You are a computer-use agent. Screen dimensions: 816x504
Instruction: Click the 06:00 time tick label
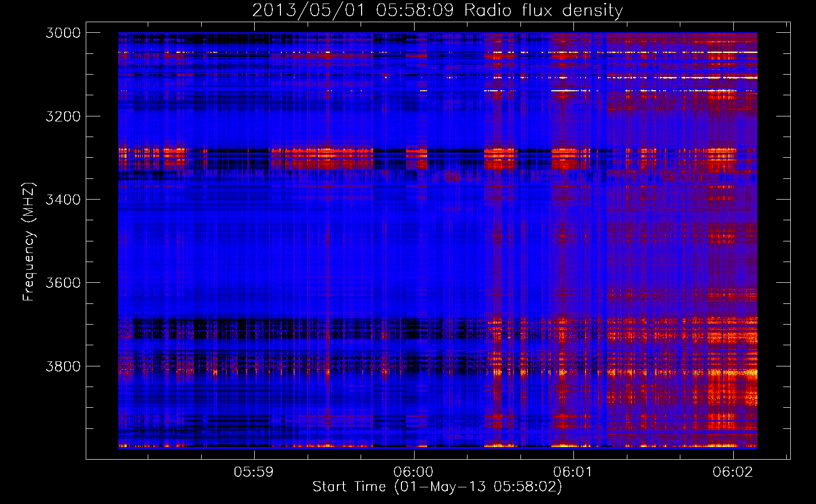414,472
